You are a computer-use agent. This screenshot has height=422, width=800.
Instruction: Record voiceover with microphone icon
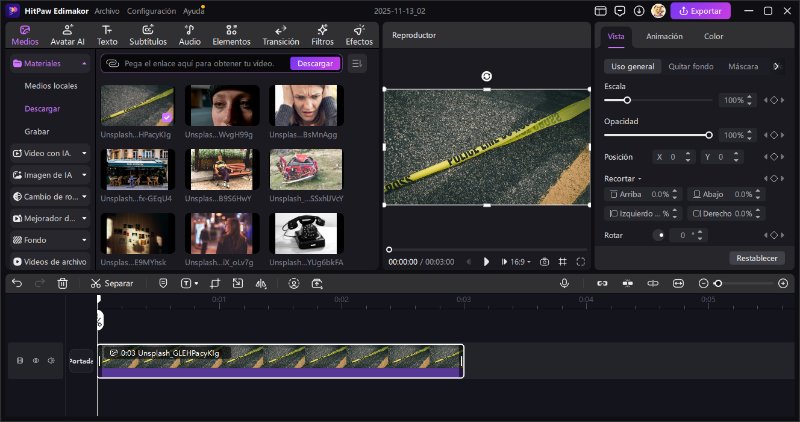point(564,283)
